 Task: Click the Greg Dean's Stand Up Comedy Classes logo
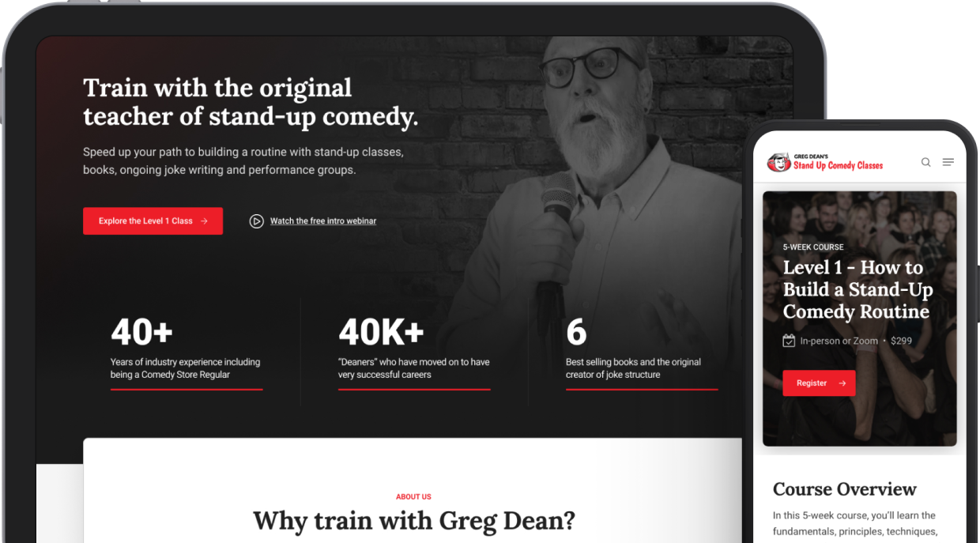tap(825, 162)
